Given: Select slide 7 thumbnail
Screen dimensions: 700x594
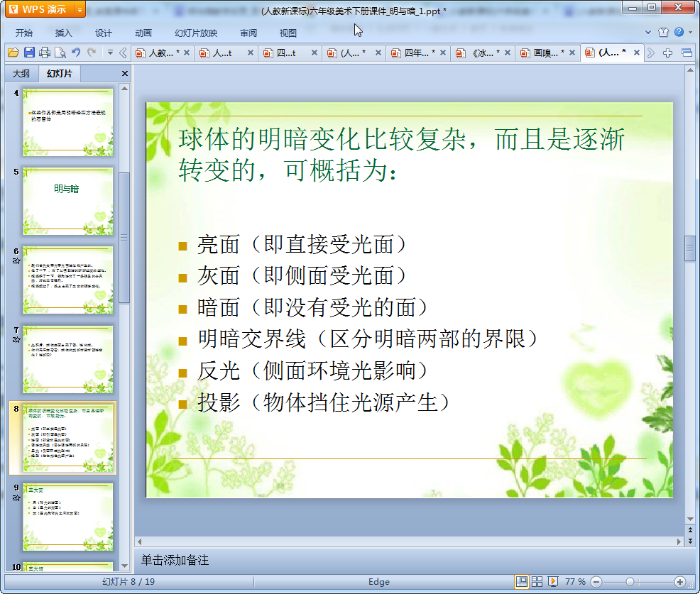Looking at the screenshot, I should coord(68,359).
